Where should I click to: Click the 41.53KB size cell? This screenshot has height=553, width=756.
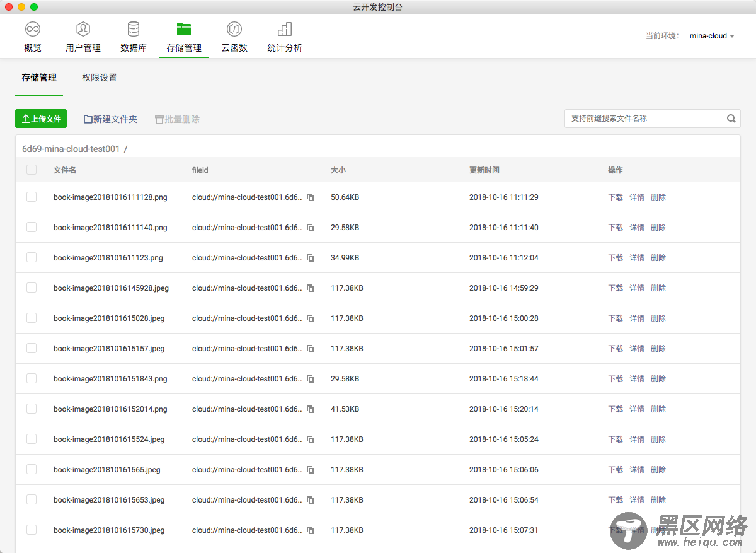[345, 409]
